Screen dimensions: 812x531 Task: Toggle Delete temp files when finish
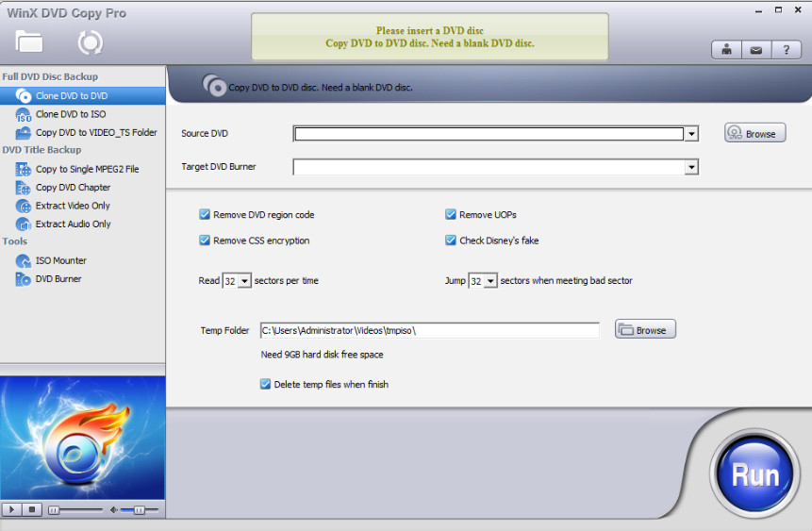pos(265,385)
